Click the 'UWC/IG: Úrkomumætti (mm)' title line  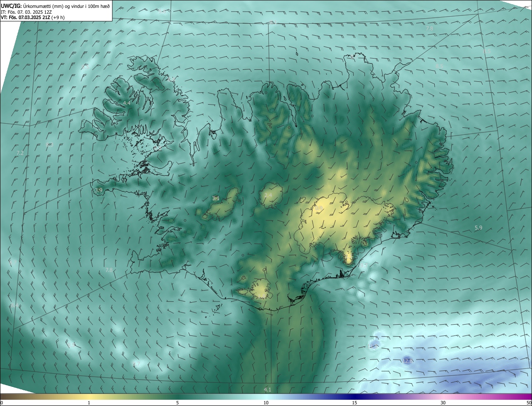click(x=55, y=6)
